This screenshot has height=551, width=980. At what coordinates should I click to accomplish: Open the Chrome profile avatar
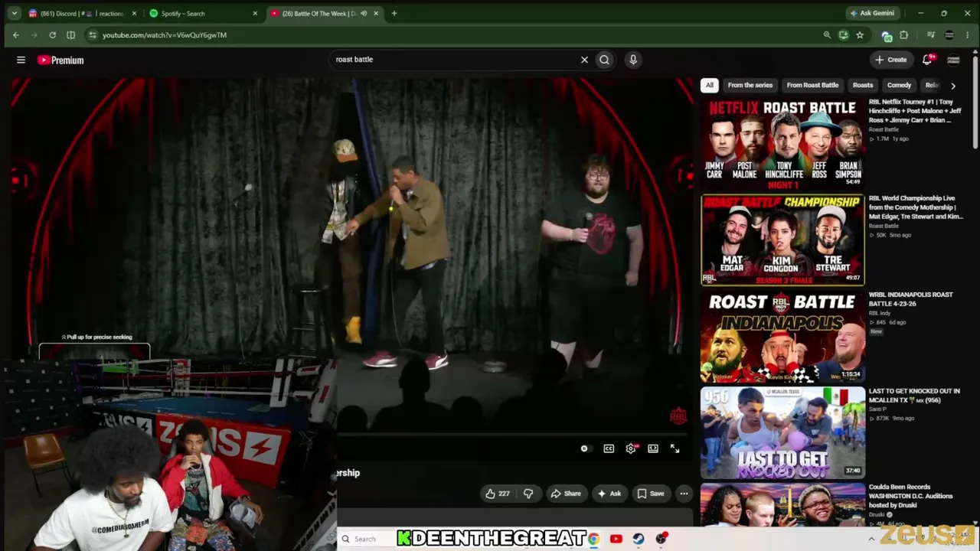tap(949, 35)
